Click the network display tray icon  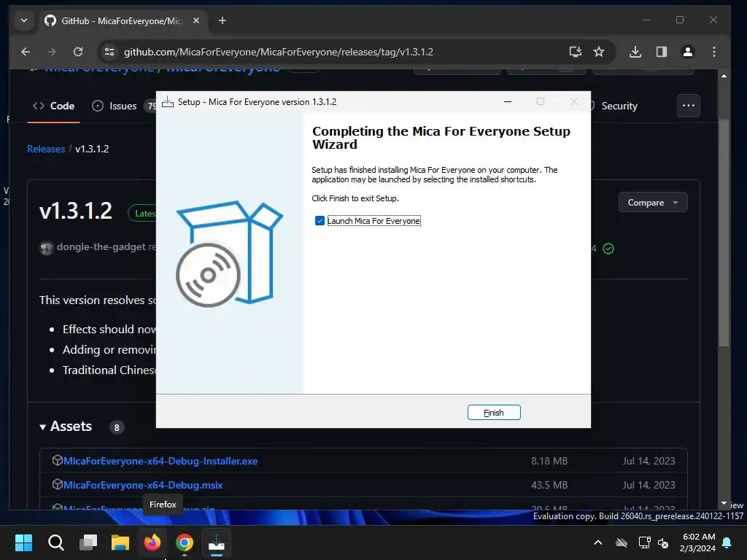pos(644,542)
